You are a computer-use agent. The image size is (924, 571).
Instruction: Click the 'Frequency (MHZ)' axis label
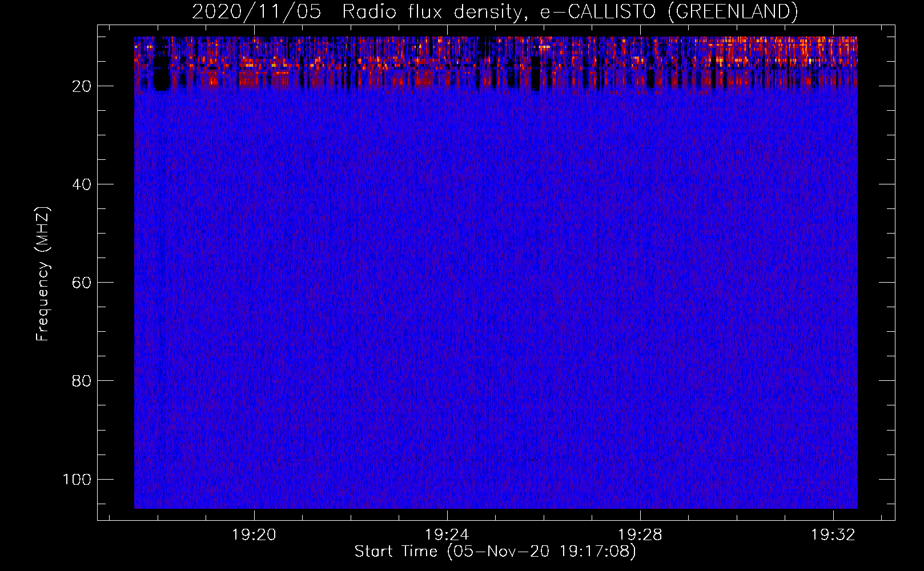[x=43, y=274]
